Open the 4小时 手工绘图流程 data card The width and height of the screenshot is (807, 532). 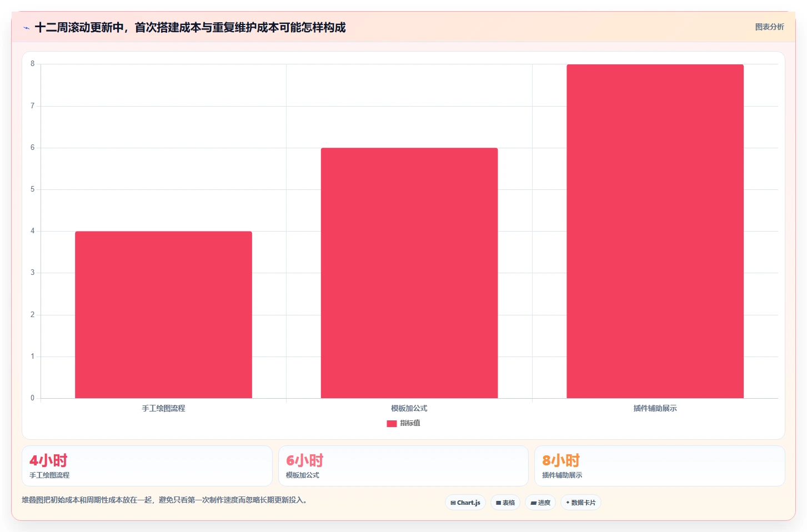(147, 466)
